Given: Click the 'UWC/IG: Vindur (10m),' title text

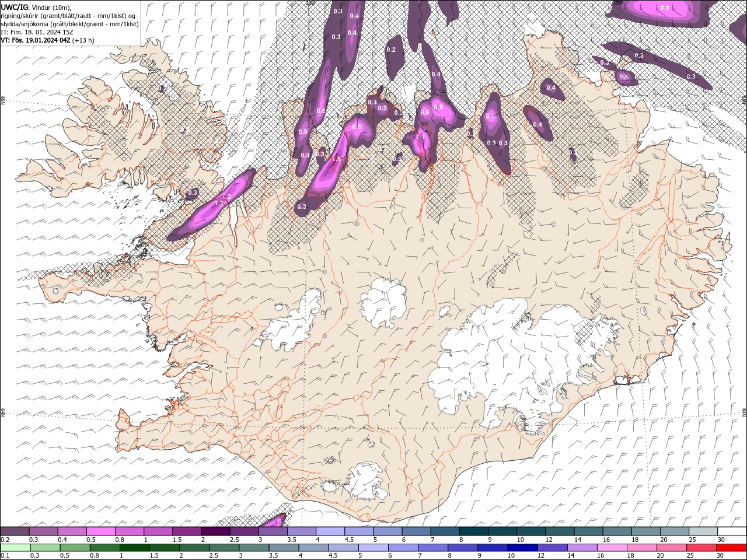Looking at the screenshot, I should pos(36,7).
